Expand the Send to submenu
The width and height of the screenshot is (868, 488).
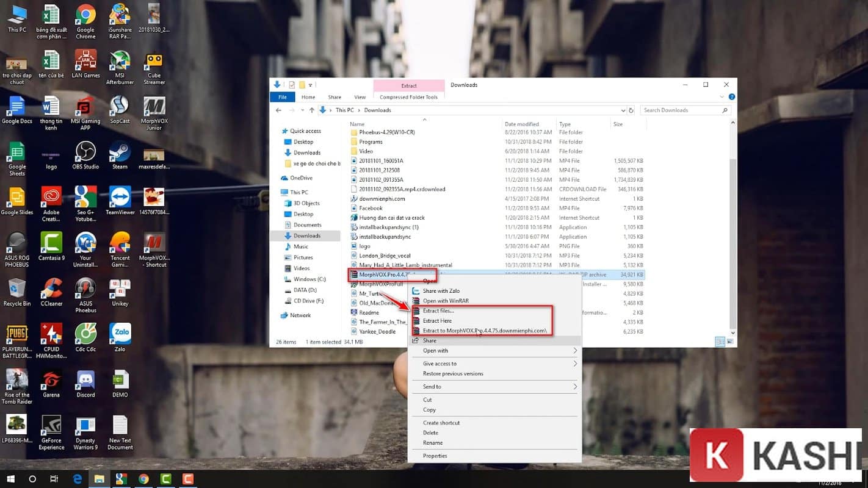click(x=432, y=387)
